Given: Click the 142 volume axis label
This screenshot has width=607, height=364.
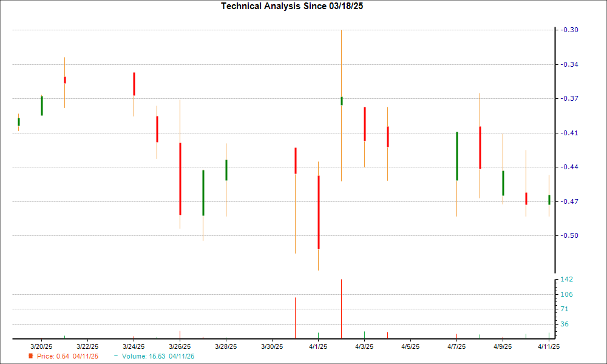Looking at the screenshot, I should (x=568, y=279).
